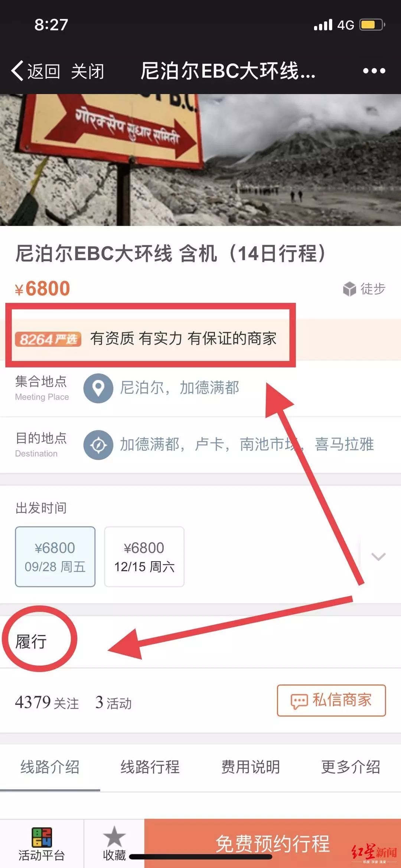Tap the 收藏 star favorite icon

114,836
